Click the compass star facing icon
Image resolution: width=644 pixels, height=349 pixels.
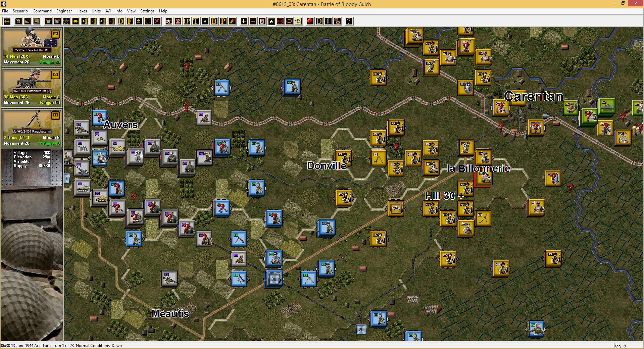(66, 21)
